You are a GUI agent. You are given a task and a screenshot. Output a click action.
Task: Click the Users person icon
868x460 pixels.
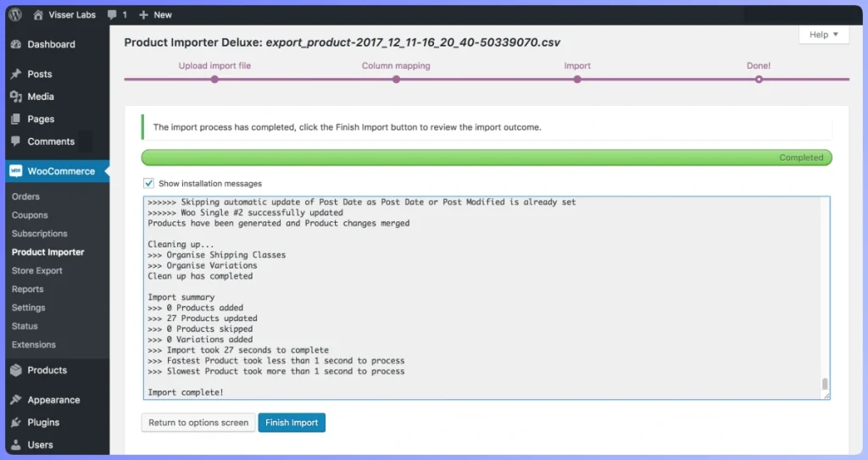pos(16,445)
